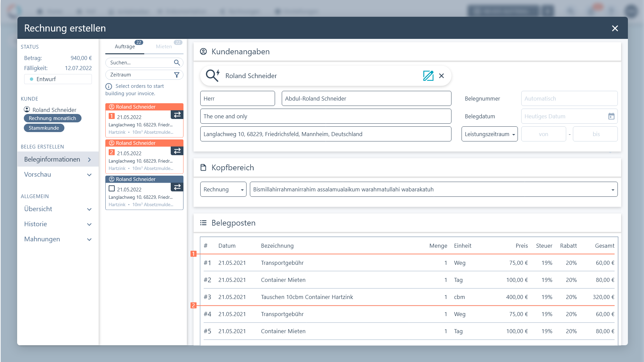This screenshot has height=362, width=644.
Task: Check the unchecked box on third order card
Action: click(x=112, y=188)
